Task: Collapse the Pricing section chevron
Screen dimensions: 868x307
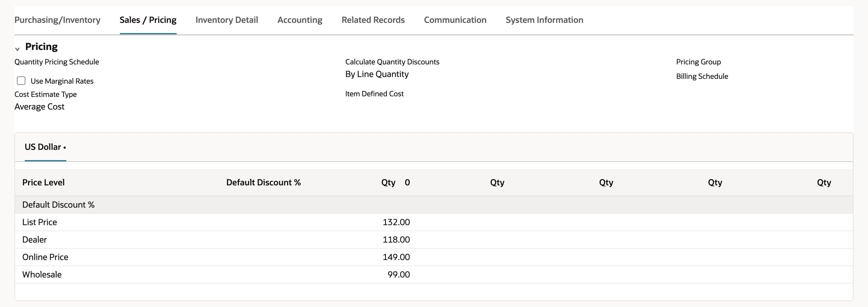Action: pos(17,49)
